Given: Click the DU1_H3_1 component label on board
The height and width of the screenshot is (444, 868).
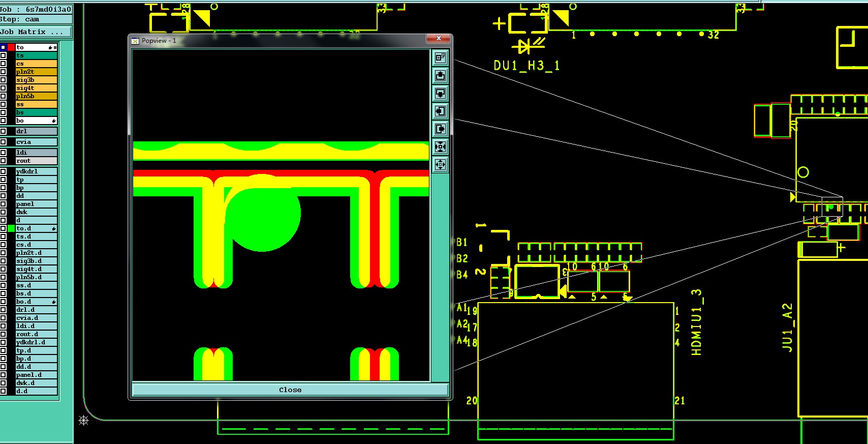Looking at the screenshot, I should 526,66.
